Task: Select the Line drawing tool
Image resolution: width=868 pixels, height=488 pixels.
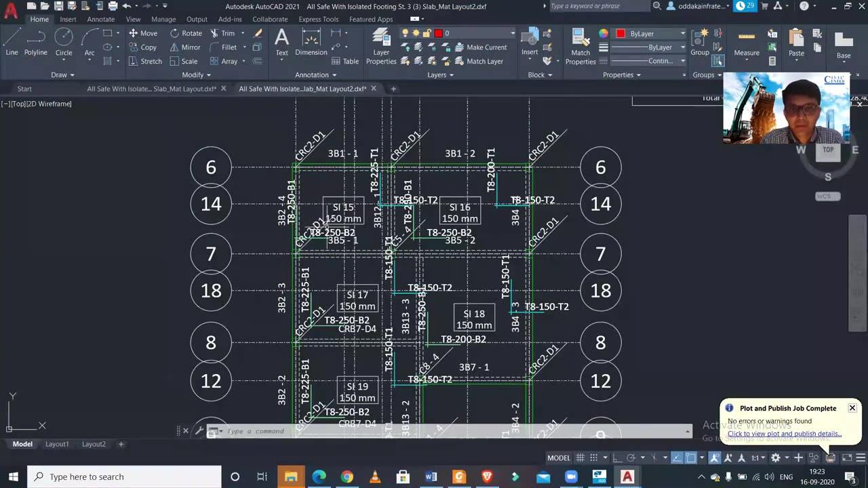Action: (x=12, y=42)
